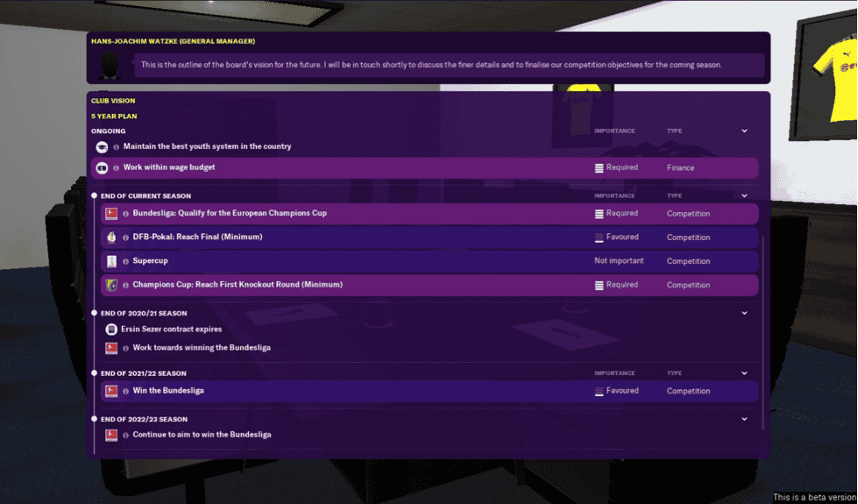This screenshot has width=858, height=504.
Task: Select the Supercup objective row
Action: [429, 261]
